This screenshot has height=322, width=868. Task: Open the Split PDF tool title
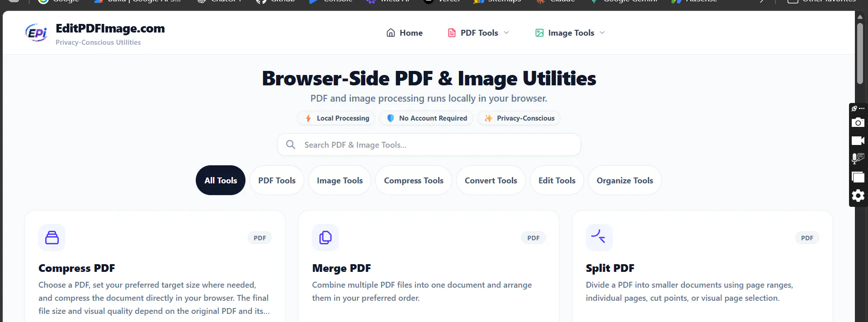pyautogui.click(x=610, y=268)
